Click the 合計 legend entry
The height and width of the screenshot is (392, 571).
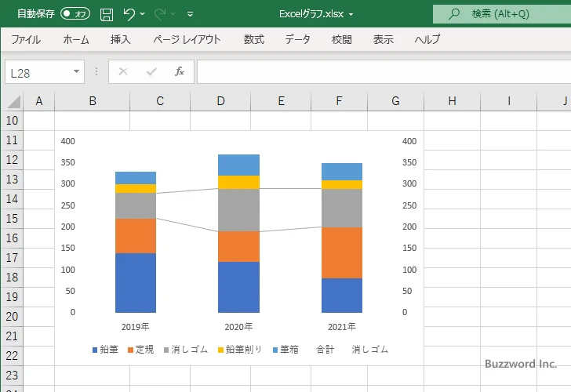325,350
